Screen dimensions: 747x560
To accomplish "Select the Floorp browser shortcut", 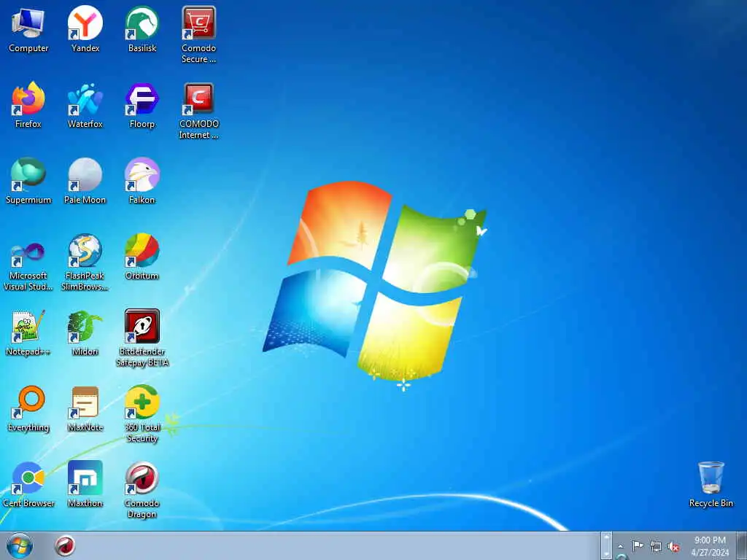I will [x=142, y=105].
